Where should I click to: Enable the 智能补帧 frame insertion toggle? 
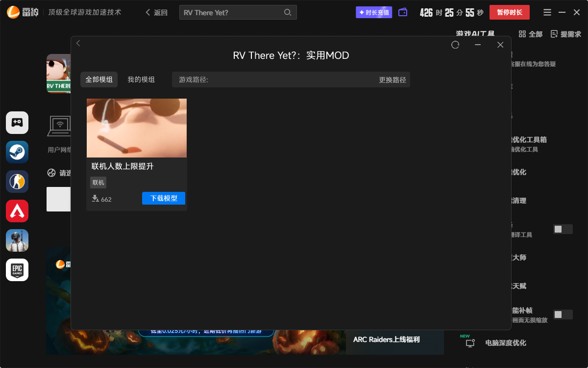tap(563, 314)
